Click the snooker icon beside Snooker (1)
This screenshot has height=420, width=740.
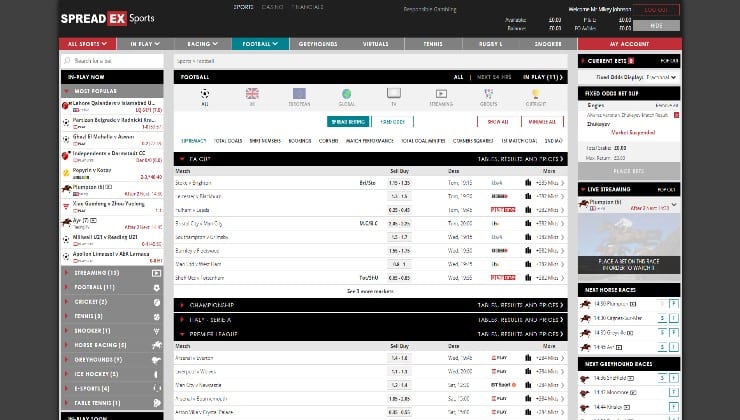(x=157, y=331)
